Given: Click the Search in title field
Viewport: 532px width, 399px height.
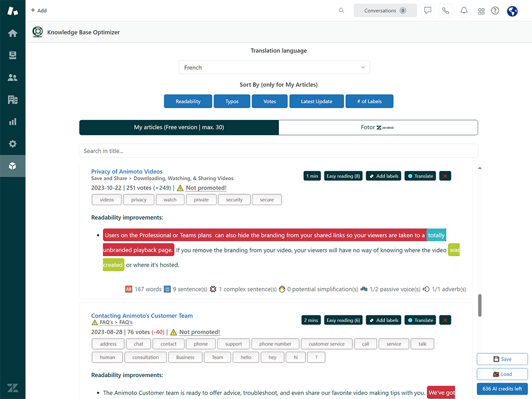Looking at the screenshot, I should [278, 151].
